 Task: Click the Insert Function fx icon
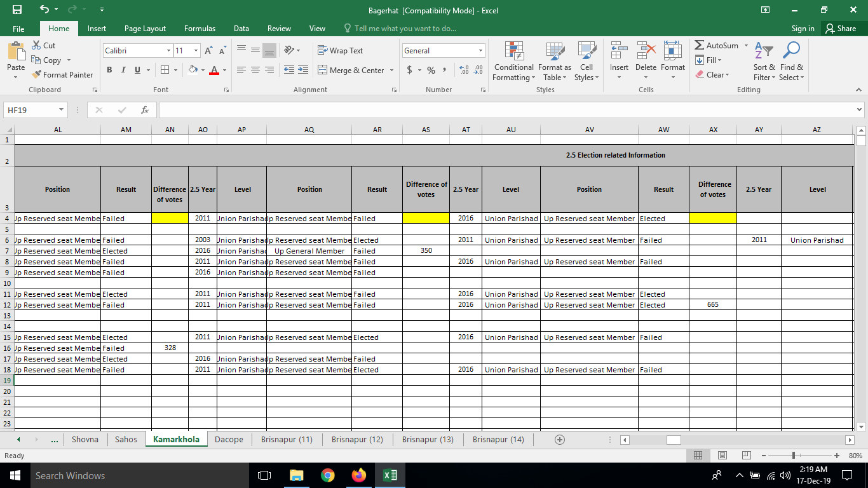pos(145,110)
